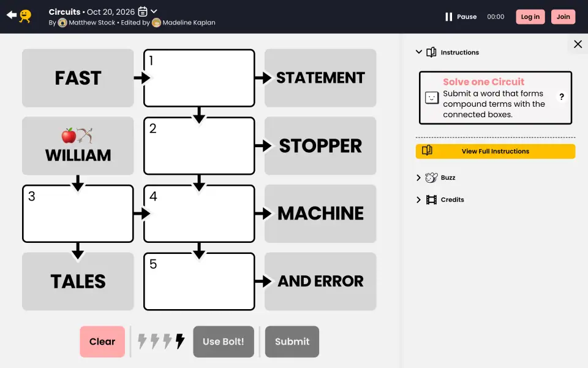Click the apple and bow emoji

tap(77, 136)
